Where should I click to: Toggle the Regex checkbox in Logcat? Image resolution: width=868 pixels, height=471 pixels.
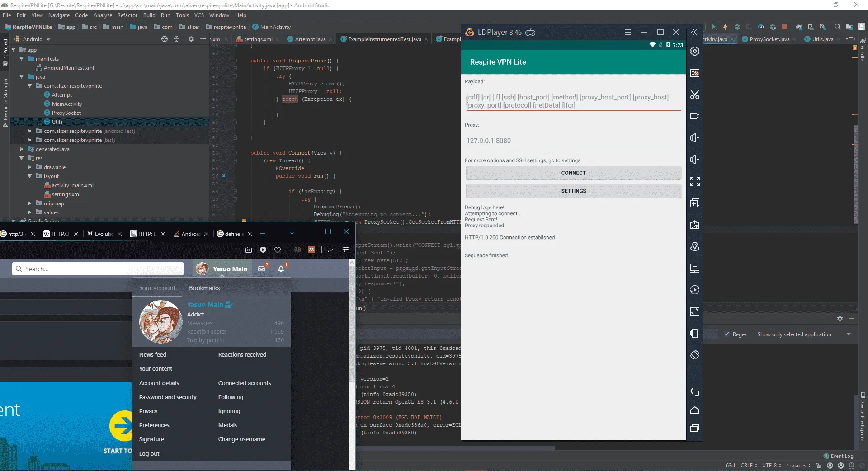[727, 334]
